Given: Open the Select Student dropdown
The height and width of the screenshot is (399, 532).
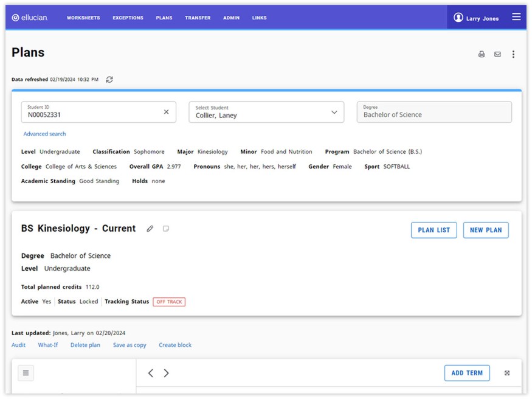Looking at the screenshot, I should (334, 112).
